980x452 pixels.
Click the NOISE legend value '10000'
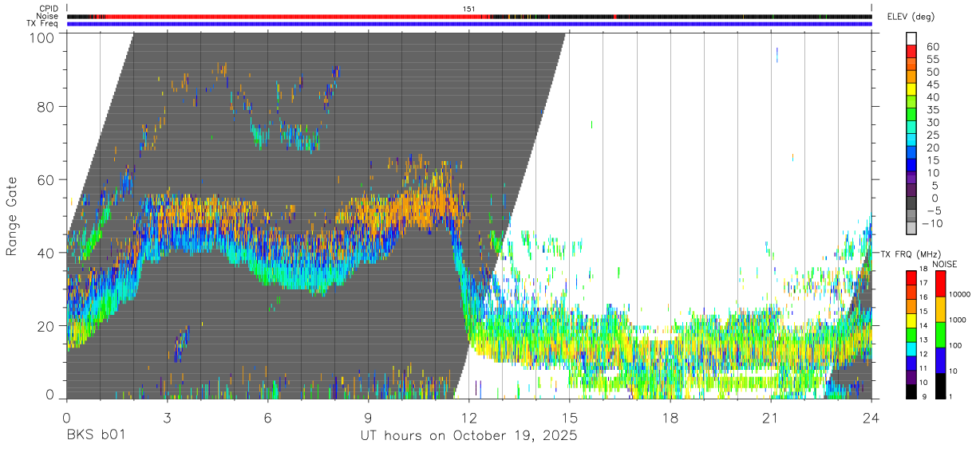pos(960,294)
